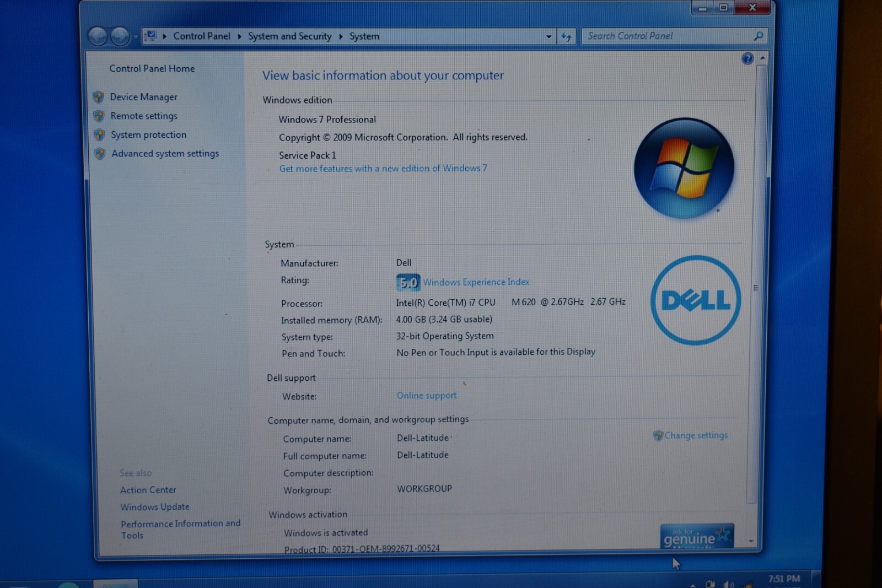Open Dell Online support link
Image resolution: width=882 pixels, height=588 pixels.
click(x=427, y=396)
